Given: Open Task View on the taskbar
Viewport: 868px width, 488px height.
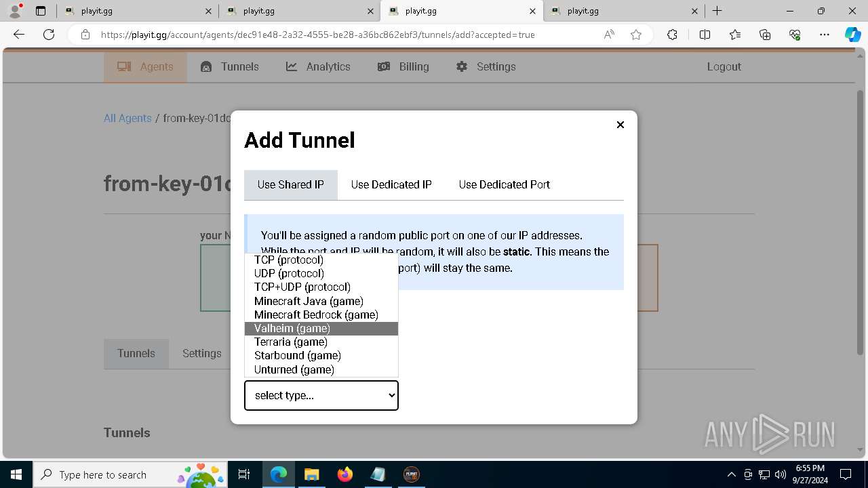Looking at the screenshot, I should tap(244, 474).
